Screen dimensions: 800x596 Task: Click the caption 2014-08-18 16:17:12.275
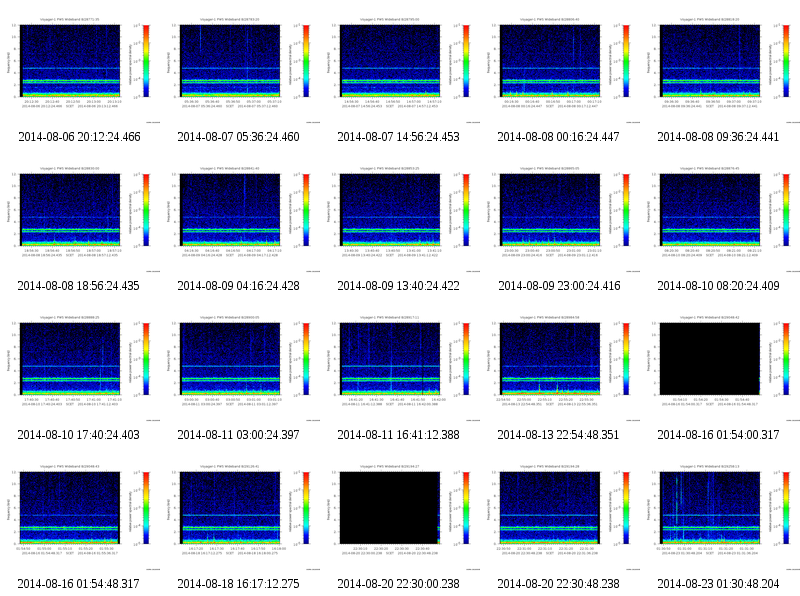point(238,584)
